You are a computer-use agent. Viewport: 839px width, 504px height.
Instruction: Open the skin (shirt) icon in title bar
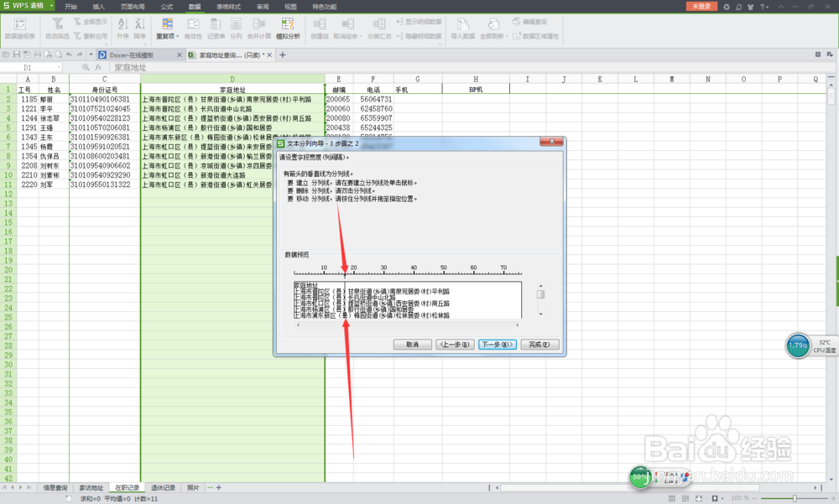click(x=750, y=7)
